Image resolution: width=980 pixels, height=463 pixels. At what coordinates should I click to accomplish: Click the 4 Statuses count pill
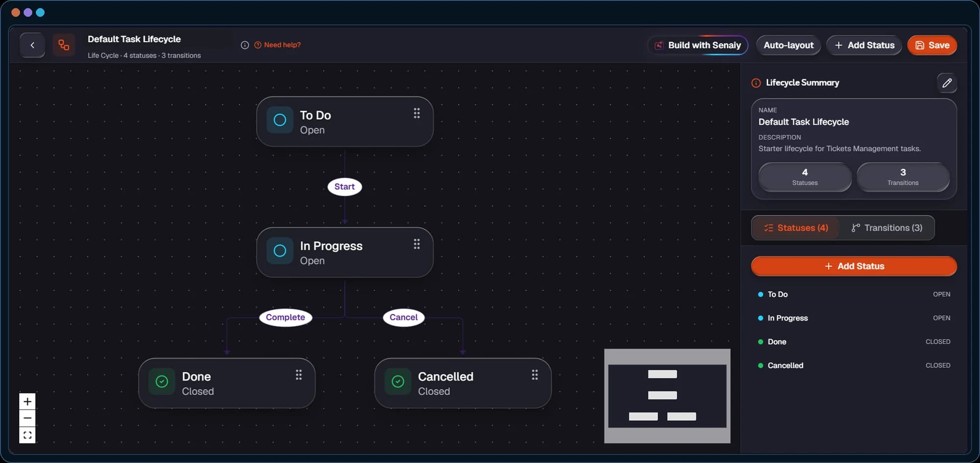tap(805, 177)
